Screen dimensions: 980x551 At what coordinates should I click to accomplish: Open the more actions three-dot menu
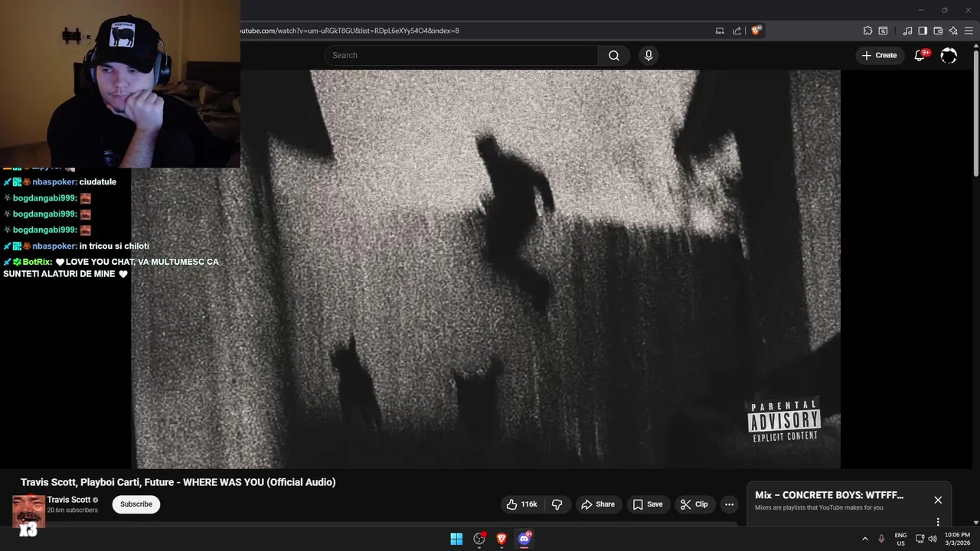point(729,504)
